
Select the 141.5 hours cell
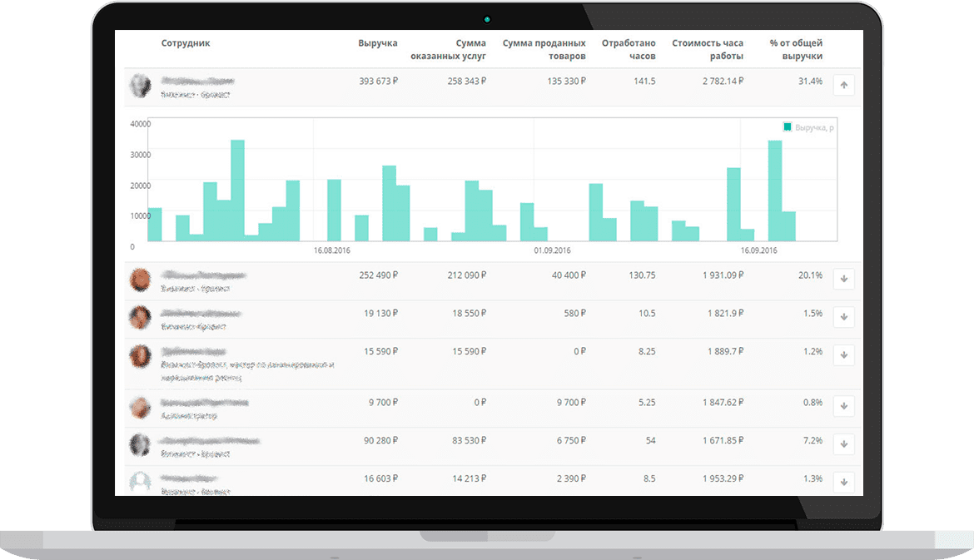(x=644, y=82)
